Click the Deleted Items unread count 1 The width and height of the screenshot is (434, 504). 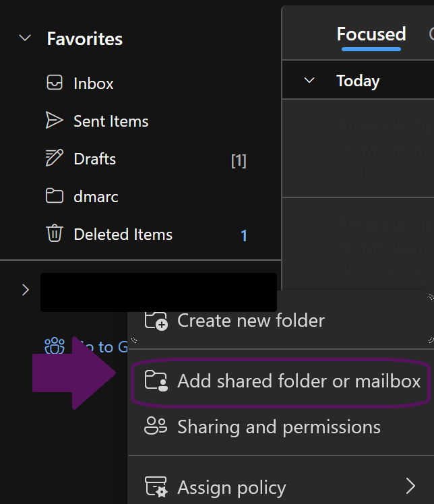click(244, 236)
